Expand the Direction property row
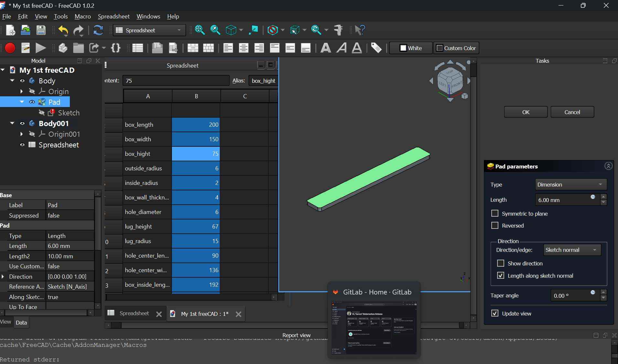Viewport: 618px width, 364px height. pos(3,277)
